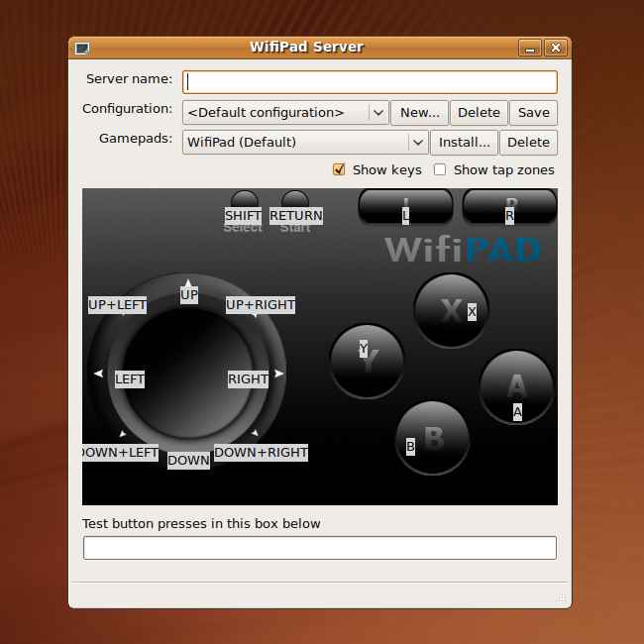Click the test button presses text box

point(320,548)
